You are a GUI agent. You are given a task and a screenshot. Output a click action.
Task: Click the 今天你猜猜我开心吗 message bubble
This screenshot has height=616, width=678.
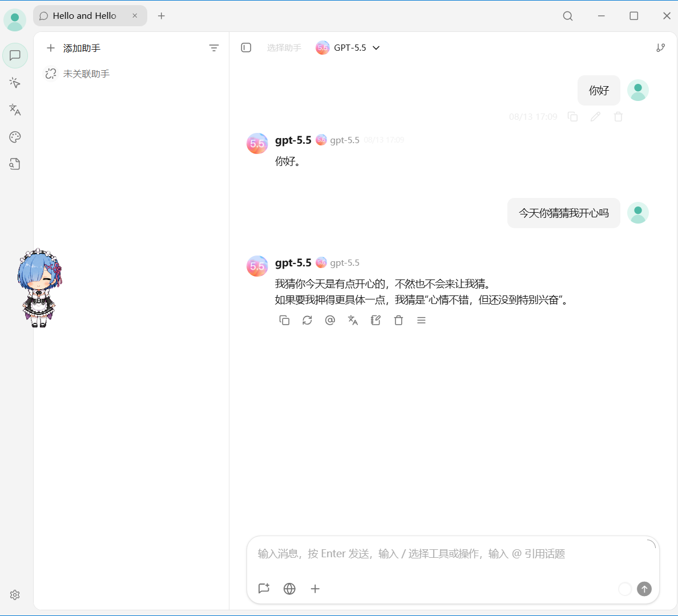pyautogui.click(x=564, y=213)
